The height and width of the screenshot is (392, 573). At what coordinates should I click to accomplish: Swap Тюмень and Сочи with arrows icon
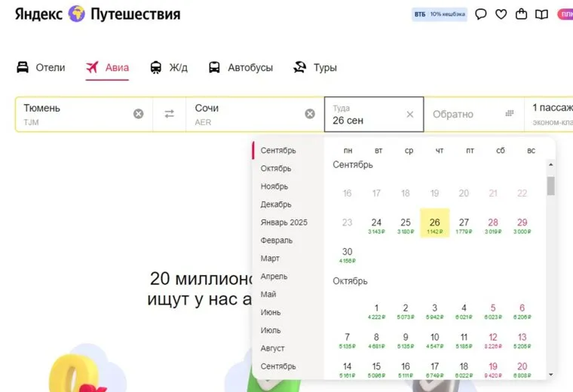click(169, 114)
